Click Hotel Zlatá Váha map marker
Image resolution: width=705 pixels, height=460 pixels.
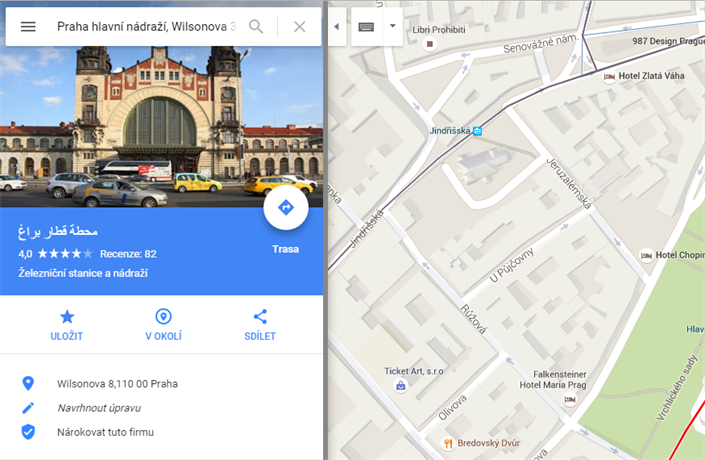609,76
